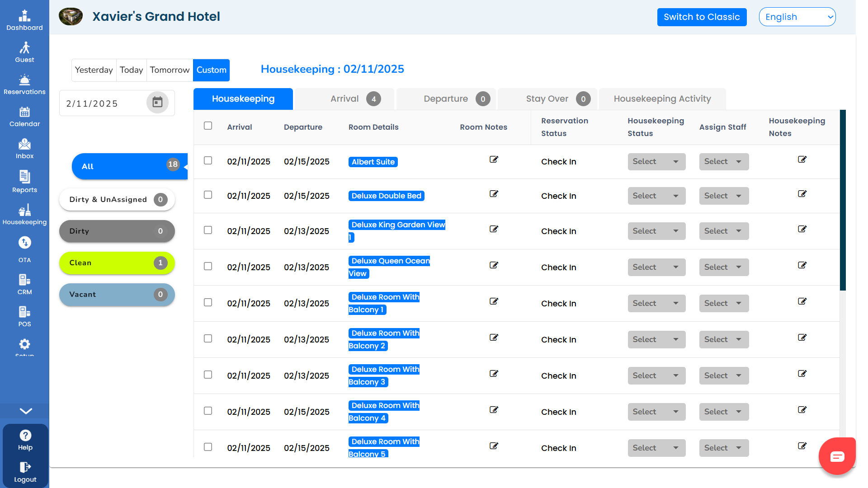Filter by All rooms
The width and height of the screenshot is (868, 488).
pos(129,166)
